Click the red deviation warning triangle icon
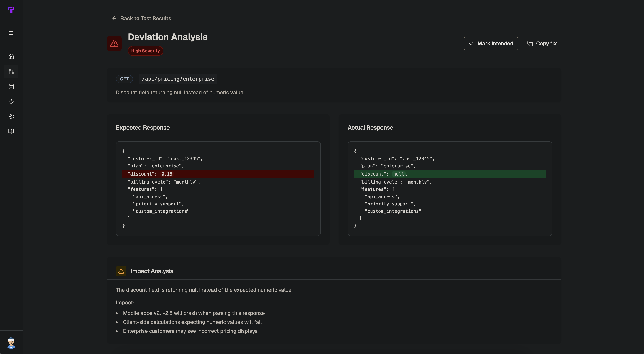The width and height of the screenshot is (644, 354). tap(114, 43)
